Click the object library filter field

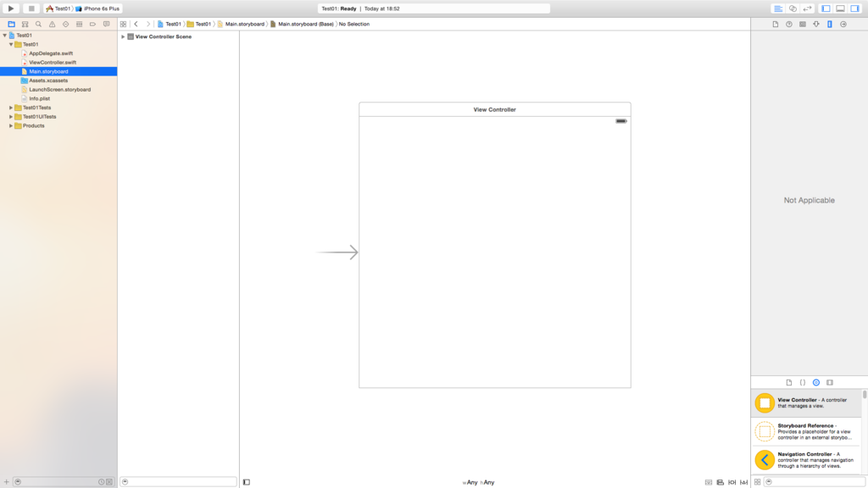pyautogui.click(x=815, y=482)
